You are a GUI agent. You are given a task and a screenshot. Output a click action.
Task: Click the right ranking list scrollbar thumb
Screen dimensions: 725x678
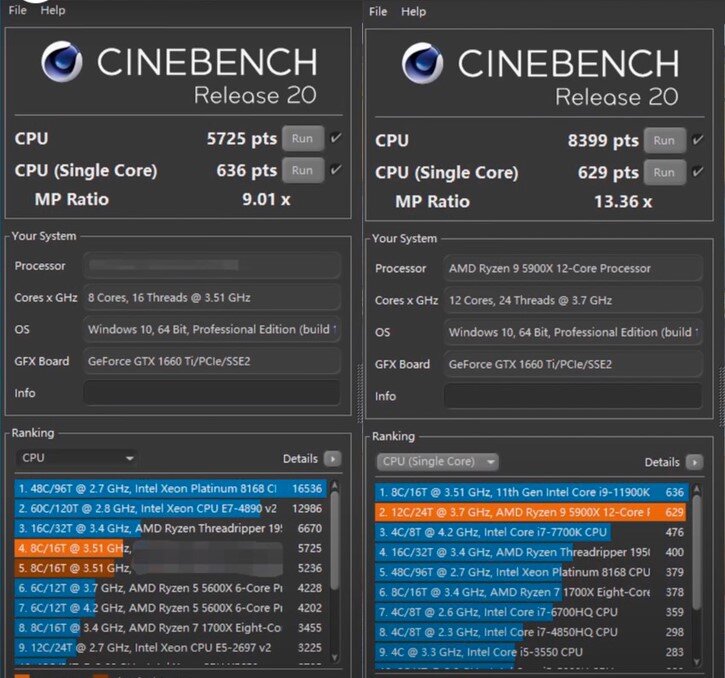697,553
